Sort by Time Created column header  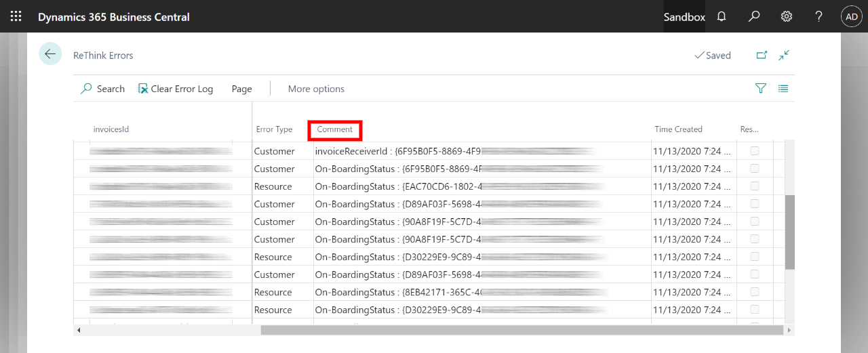[678, 129]
